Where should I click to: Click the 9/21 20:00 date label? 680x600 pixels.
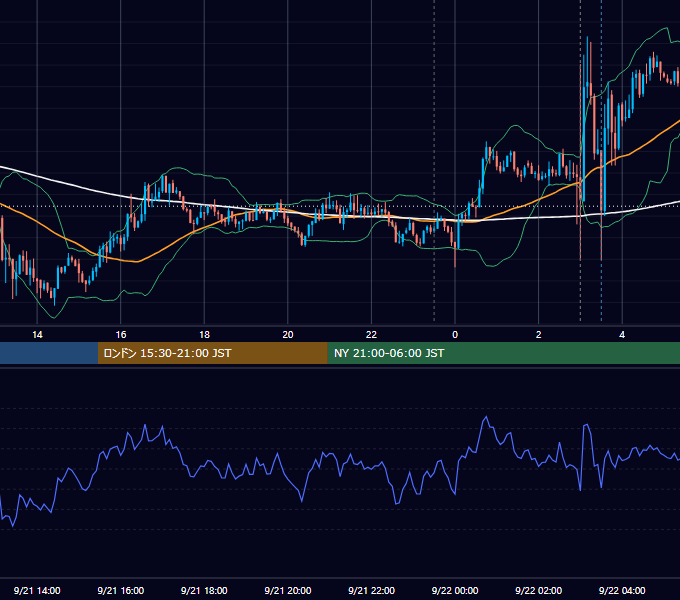coord(288,590)
